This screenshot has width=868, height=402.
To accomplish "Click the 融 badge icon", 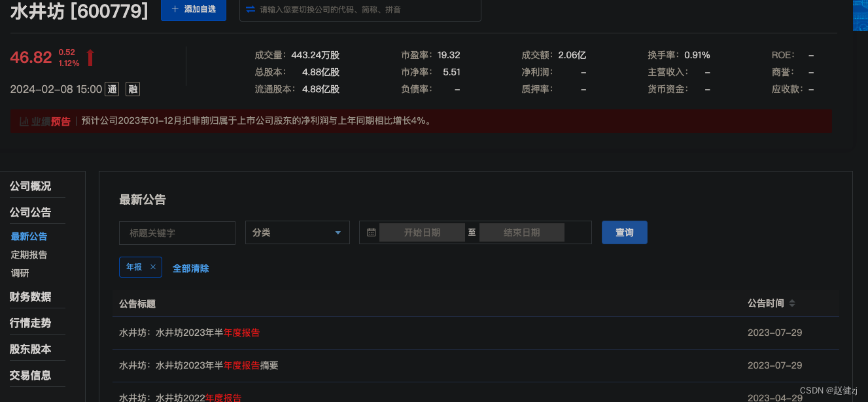I will point(133,90).
